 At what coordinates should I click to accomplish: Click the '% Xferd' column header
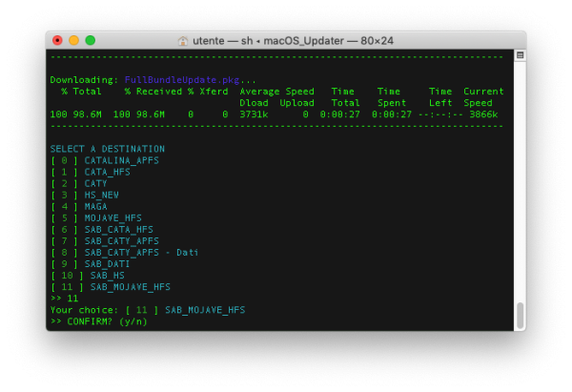point(208,92)
